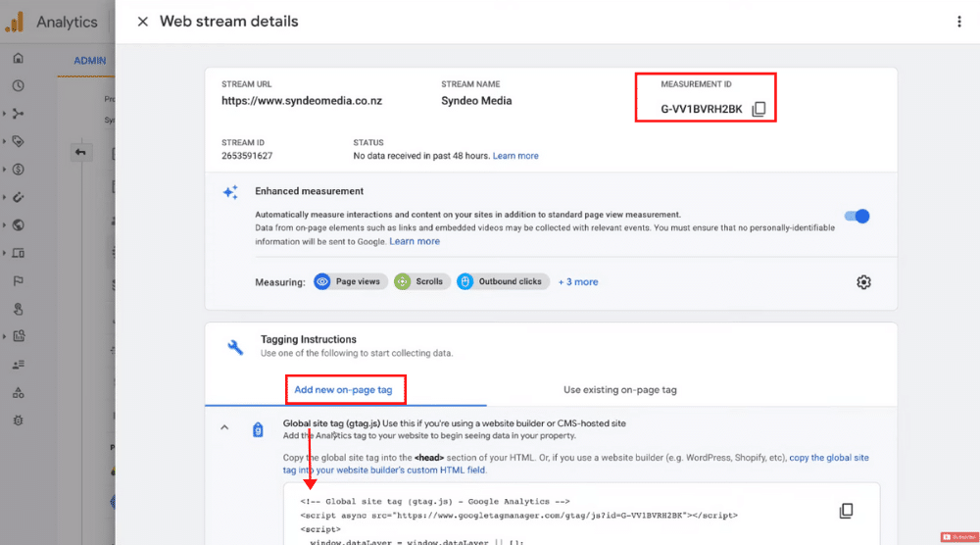980x545 pixels.
Task: Open the Retention magnet icon in sidebar
Action: pos(18,197)
